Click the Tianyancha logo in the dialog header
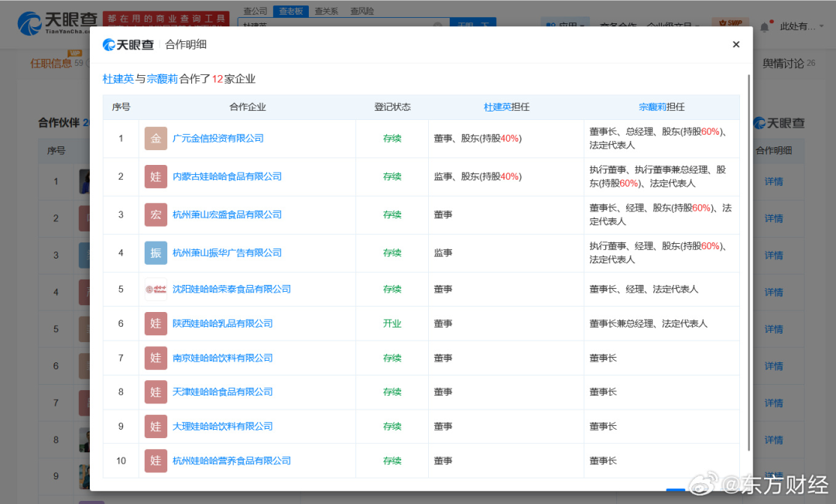836x504 pixels. tap(128, 44)
